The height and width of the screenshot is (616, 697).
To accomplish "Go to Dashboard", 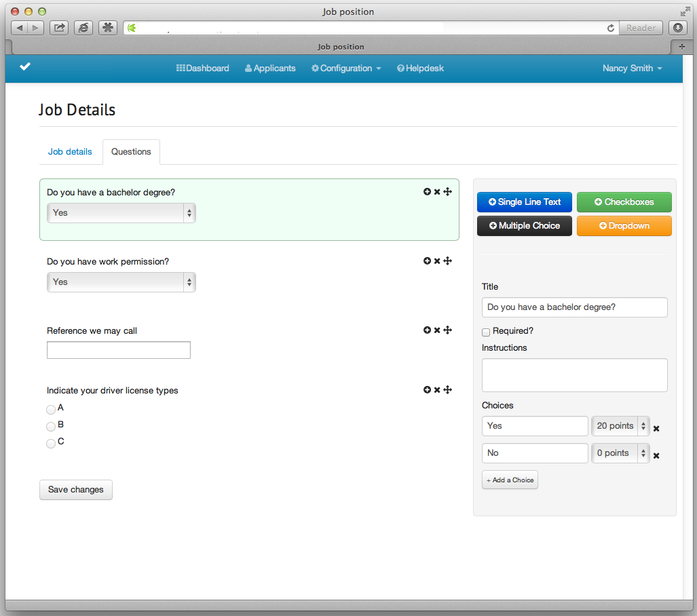I will pos(203,68).
